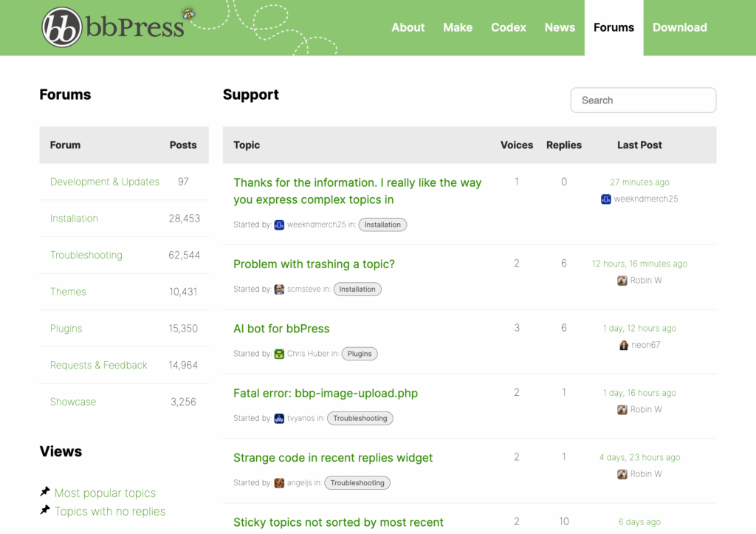Click weekndmerch25's avatar in Last Post column
Screen dimensions: 756x534
(606, 198)
